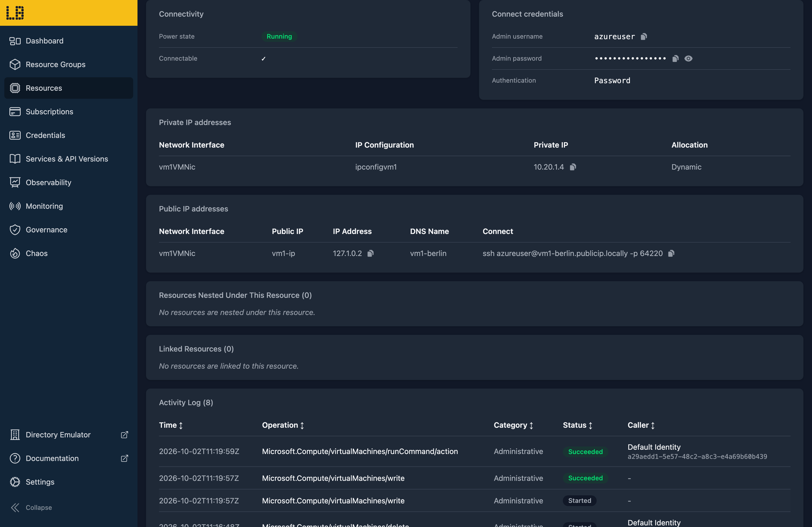This screenshot has height=527, width=812.
Task: Click Succeeded badge on runCommand row
Action: click(x=585, y=452)
